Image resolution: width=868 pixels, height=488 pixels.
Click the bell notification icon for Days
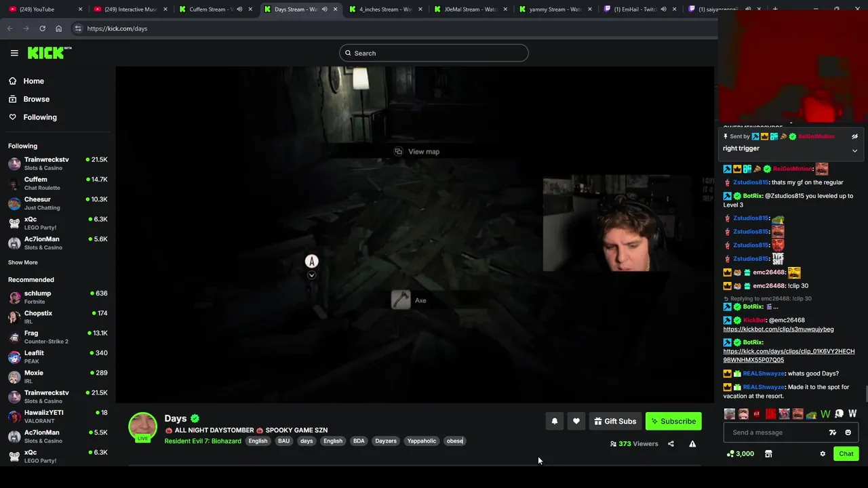click(x=555, y=422)
